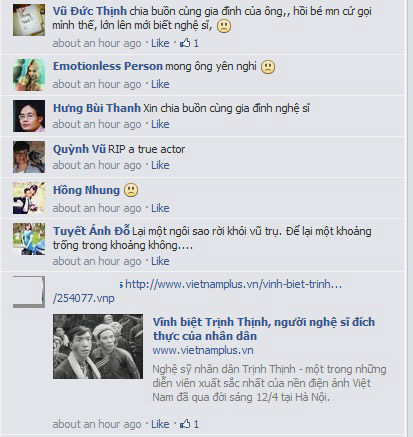
Task: Click Quỳnh Vũ's avatar image
Action: pyautogui.click(x=29, y=157)
